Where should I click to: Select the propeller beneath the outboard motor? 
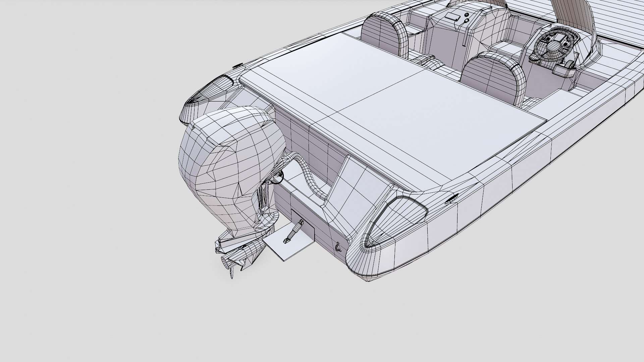[232, 262]
